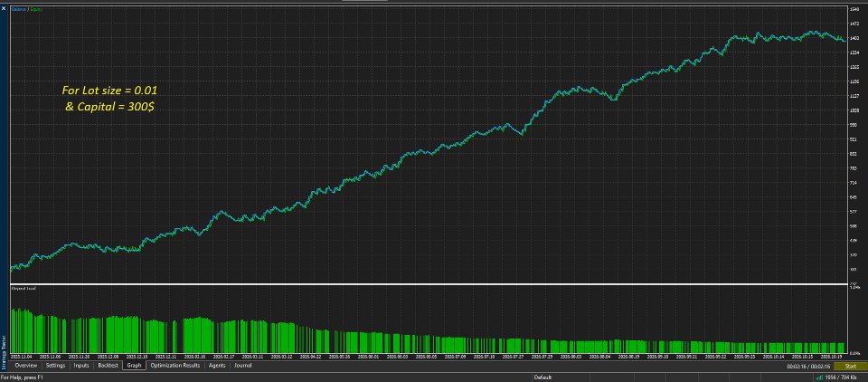The height and width of the screenshot is (382, 868).
Task: Switch to the Settings tab
Action: pos(55,366)
